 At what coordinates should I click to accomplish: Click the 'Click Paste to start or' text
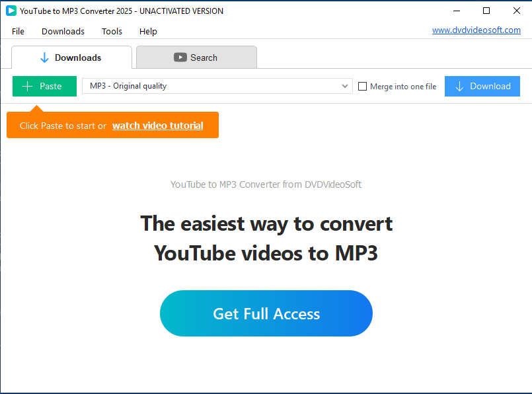click(x=63, y=126)
